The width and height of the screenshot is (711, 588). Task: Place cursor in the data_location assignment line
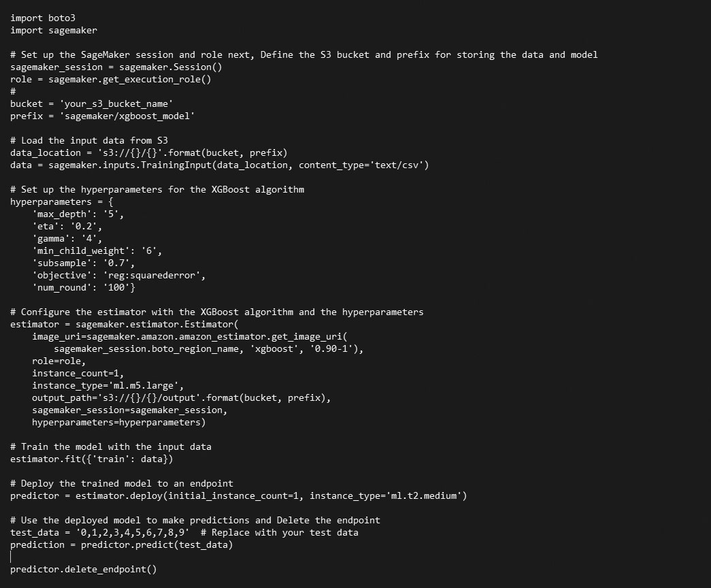[148, 152]
